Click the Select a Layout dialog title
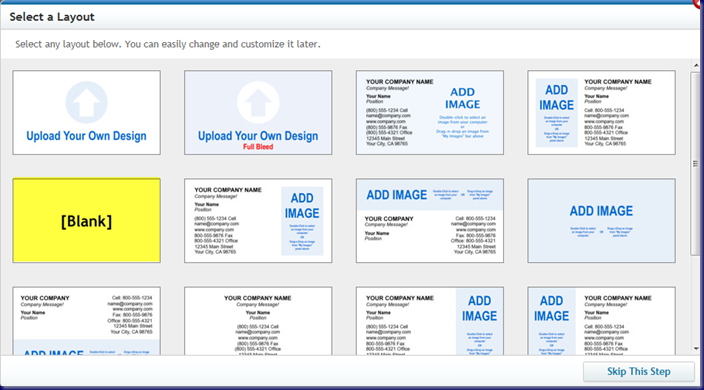 tap(52, 17)
